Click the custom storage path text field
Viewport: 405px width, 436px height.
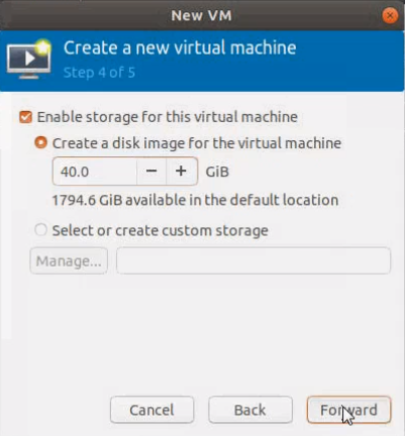pyautogui.click(x=253, y=261)
